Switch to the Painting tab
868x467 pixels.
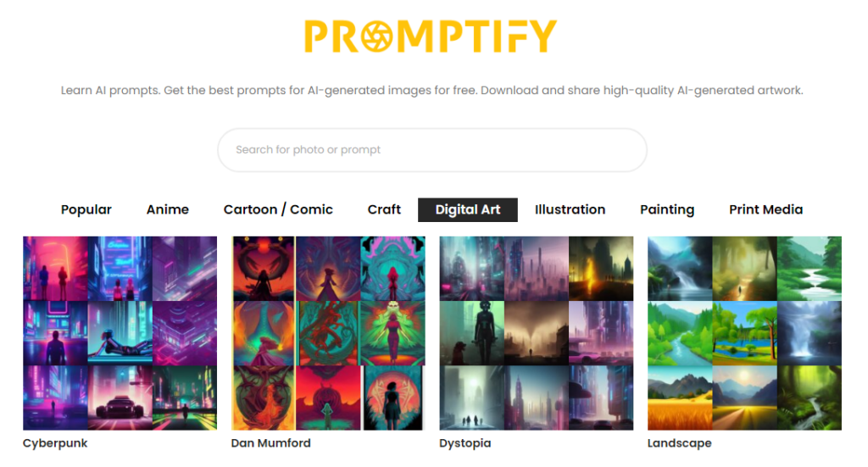point(667,209)
